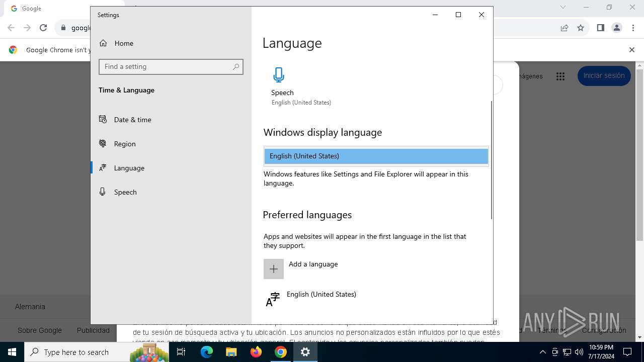Switch to Chrome via taskbar icon

tap(281, 352)
